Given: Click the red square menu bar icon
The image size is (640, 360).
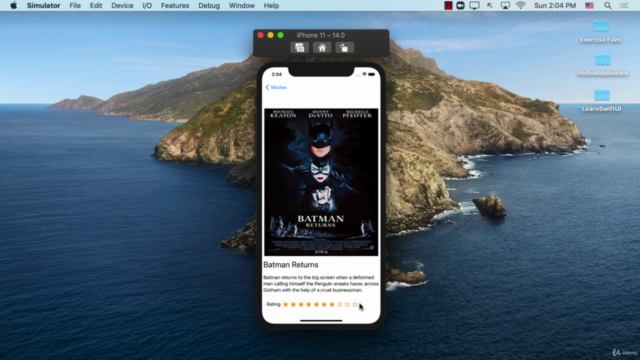Looking at the screenshot, I should (x=448, y=6).
